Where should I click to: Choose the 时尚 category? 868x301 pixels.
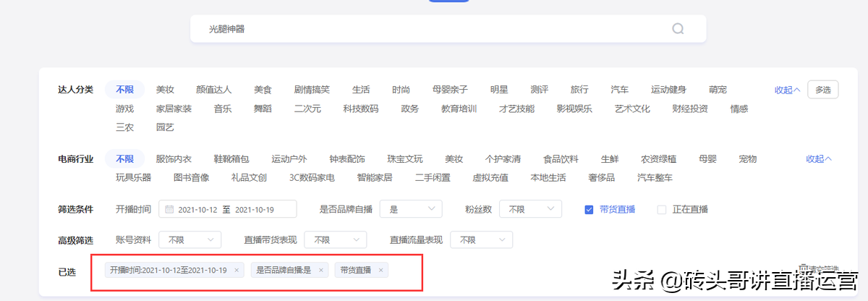click(401, 90)
